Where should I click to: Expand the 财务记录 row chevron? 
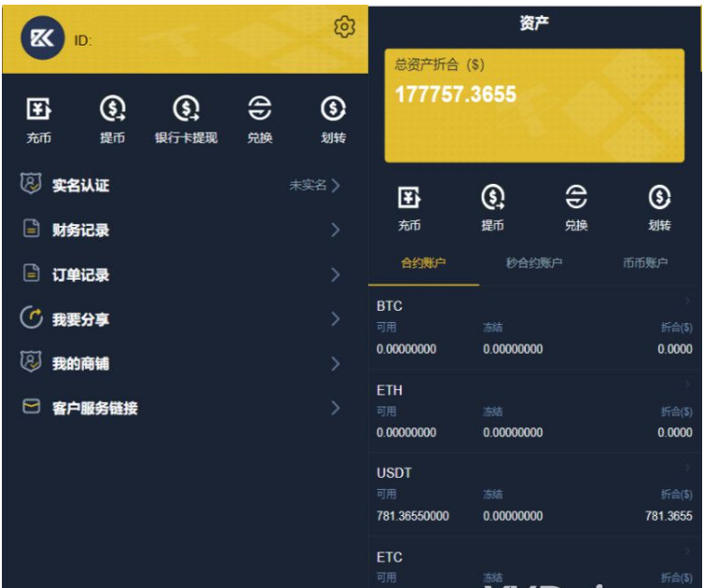click(335, 231)
